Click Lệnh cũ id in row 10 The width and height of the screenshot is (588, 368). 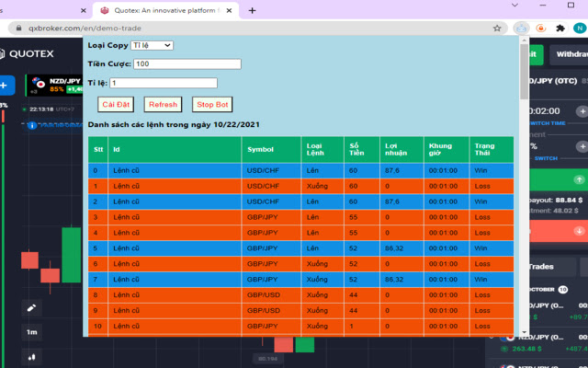[x=126, y=327]
